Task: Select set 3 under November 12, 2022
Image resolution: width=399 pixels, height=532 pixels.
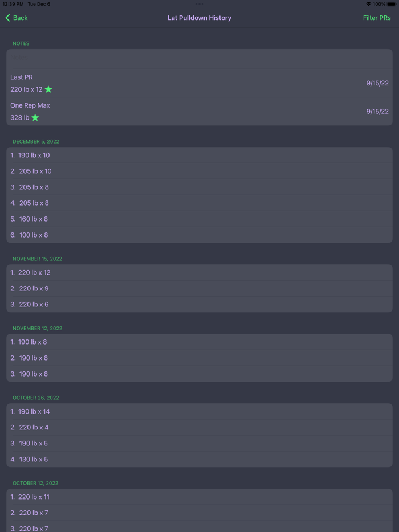Action: [x=199, y=374]
